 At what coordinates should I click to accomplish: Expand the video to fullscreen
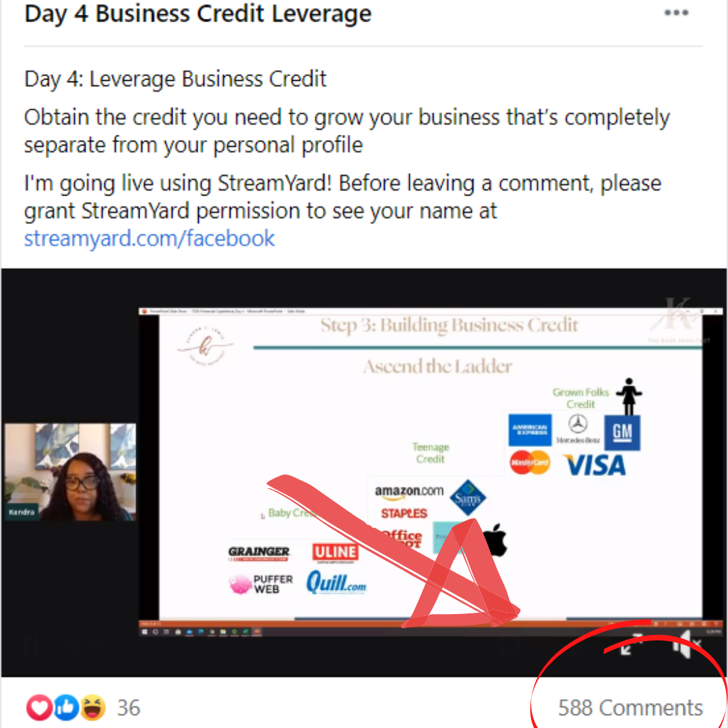pos(632,644)
